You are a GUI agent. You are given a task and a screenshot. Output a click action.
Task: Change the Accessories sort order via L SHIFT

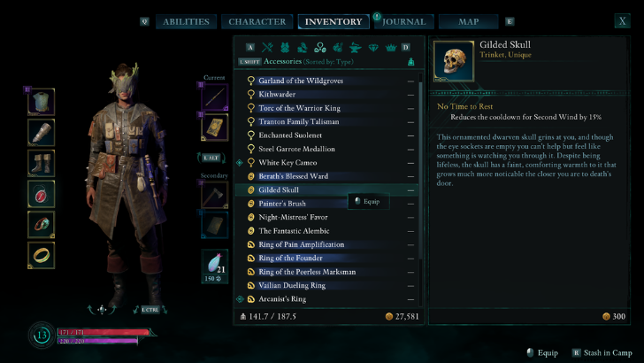point(249,62)
